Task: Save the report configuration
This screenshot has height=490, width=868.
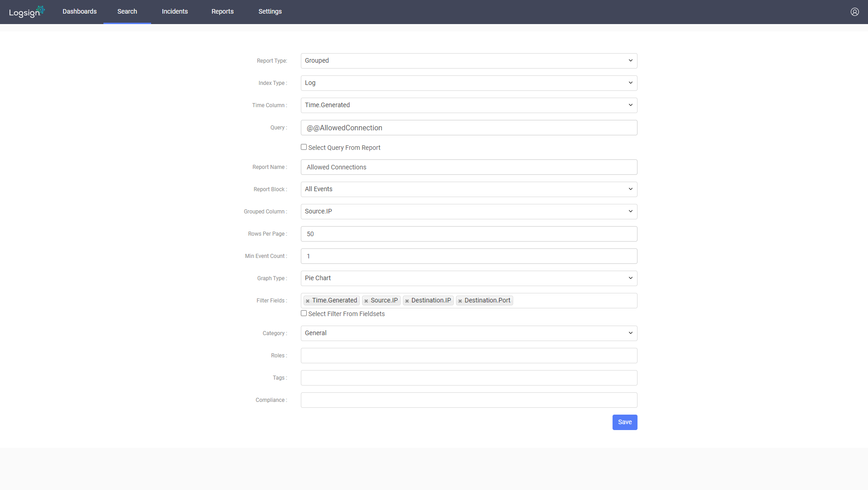Action: [625, 422]
